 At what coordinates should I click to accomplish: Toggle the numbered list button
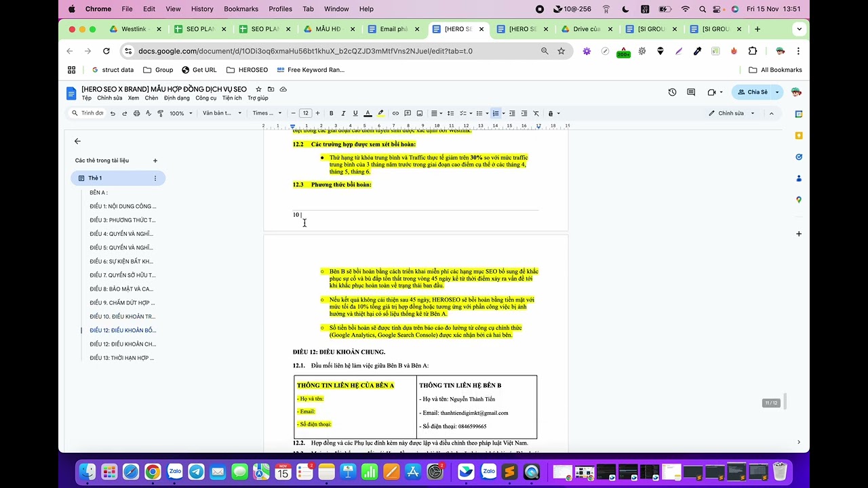tap(496, 113)
